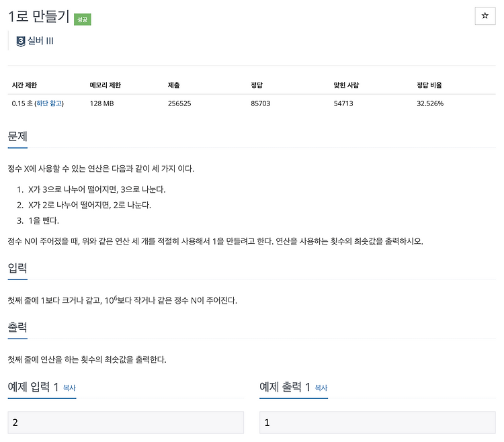Click the 예제 출력 1 heading
This screenshot has height=442, width=504.
[285, 387]
